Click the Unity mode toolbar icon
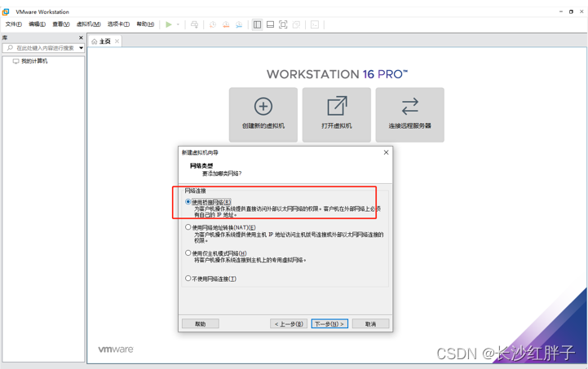 (296, 24)
